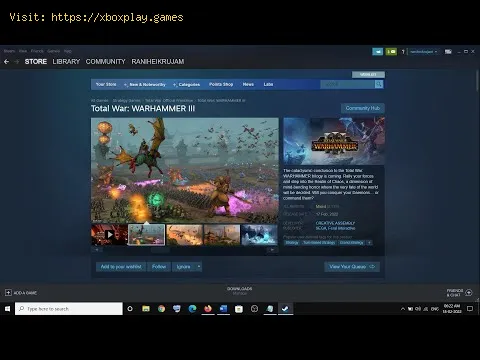The width and height of the screenshot is (480, 360).
Task: Select the second screenshot thumbnail
Action: [x=147, y=235]
